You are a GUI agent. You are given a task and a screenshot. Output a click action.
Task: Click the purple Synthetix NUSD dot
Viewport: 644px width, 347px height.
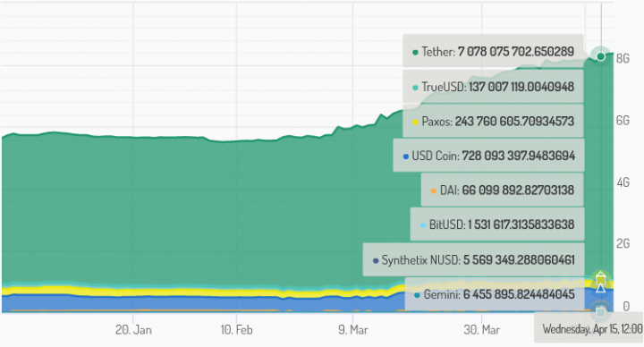[376, 261]
